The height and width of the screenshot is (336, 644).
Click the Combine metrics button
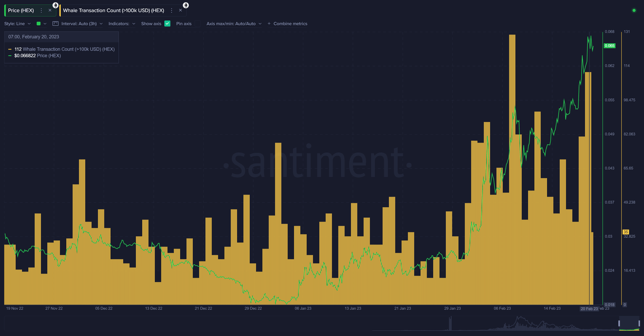pyautogui.click(x=290, y=23)
